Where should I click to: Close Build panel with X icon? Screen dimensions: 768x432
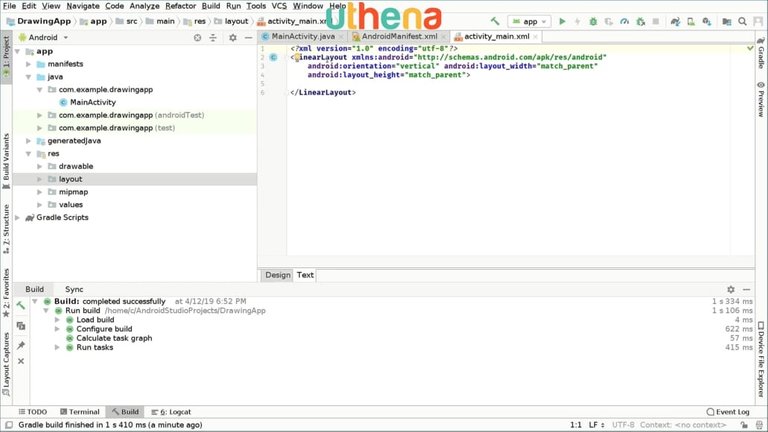click(21, 361)
